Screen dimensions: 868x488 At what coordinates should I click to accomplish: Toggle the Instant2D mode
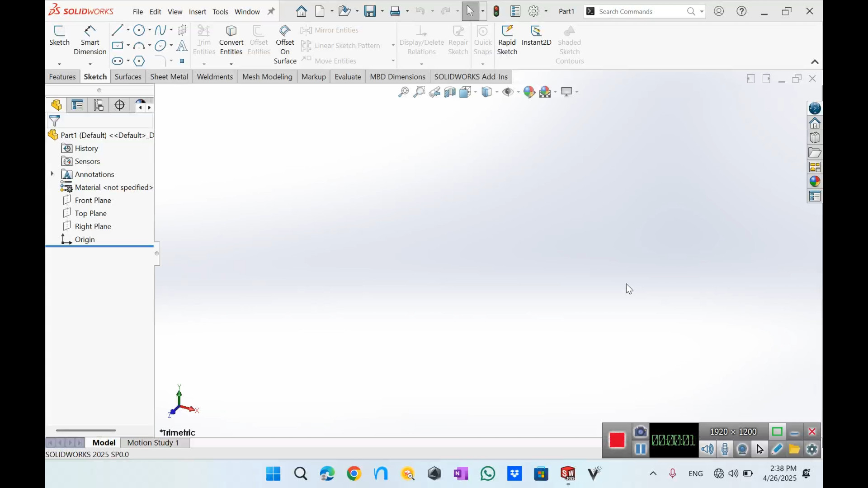point(536,36)
